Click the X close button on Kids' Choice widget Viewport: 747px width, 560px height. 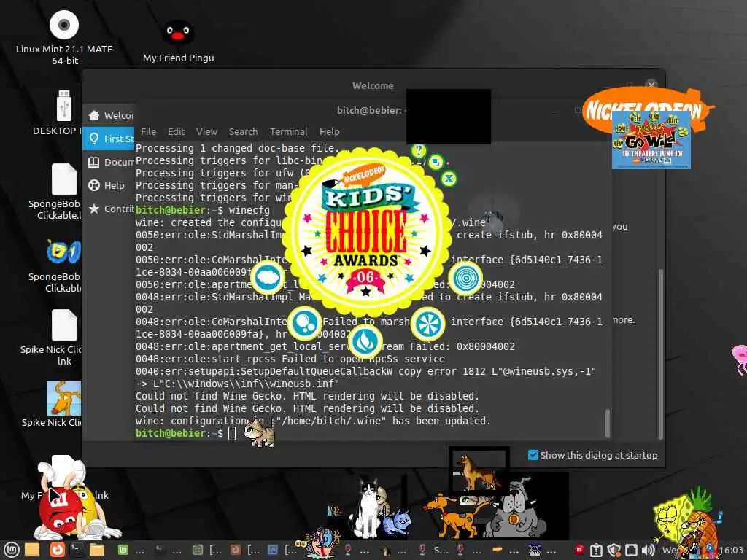pyautogui.click(x=449, y=179)
